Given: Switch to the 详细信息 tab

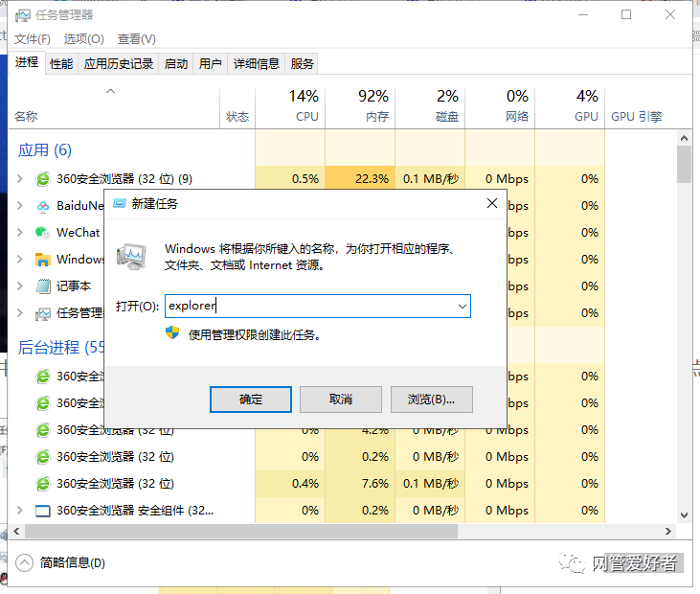Looking at the screenshot, I should click(x=257, y=64).
